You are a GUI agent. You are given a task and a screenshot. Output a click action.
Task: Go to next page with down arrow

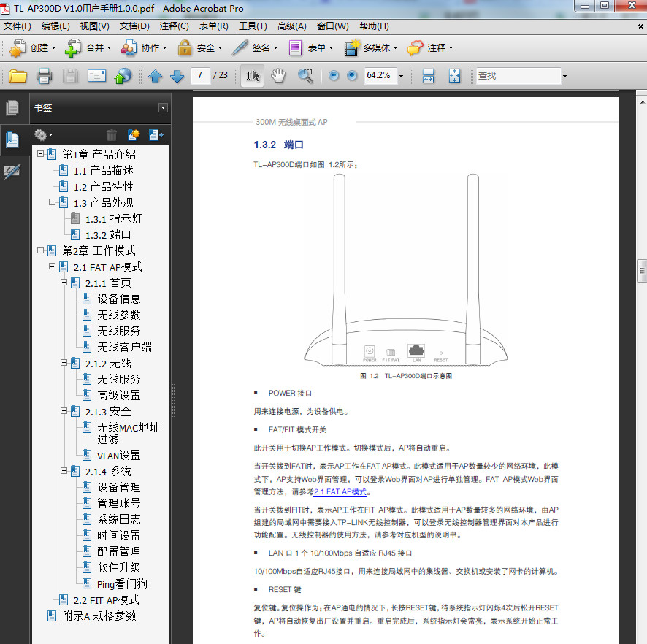click(177, 76)
